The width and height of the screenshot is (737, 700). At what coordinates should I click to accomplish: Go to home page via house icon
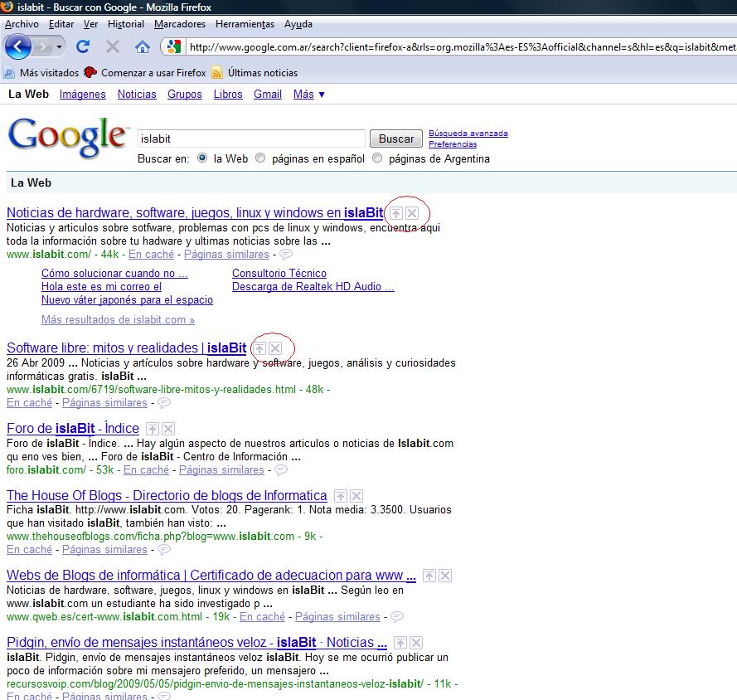pyautogui.click(x=142, y=46)
